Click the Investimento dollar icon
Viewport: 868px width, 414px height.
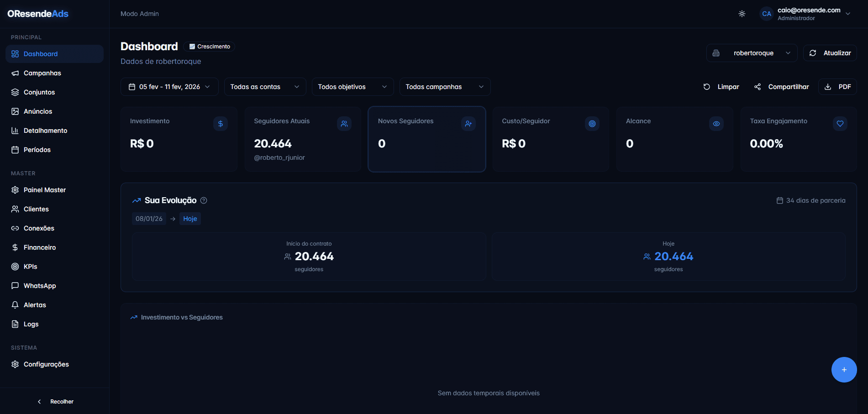point(221,124)
